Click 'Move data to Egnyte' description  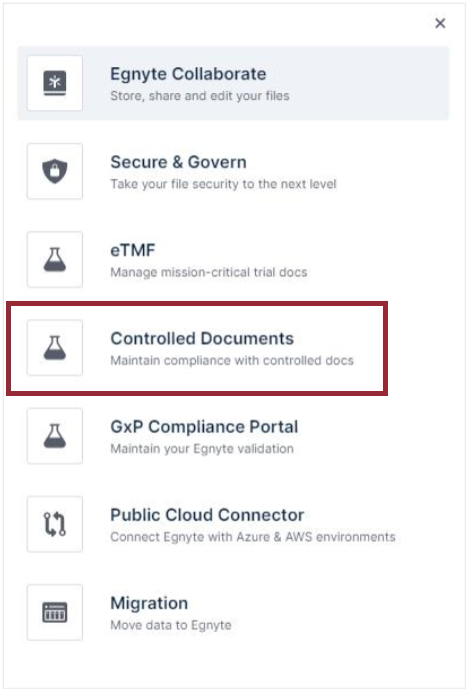pos(171,625)
